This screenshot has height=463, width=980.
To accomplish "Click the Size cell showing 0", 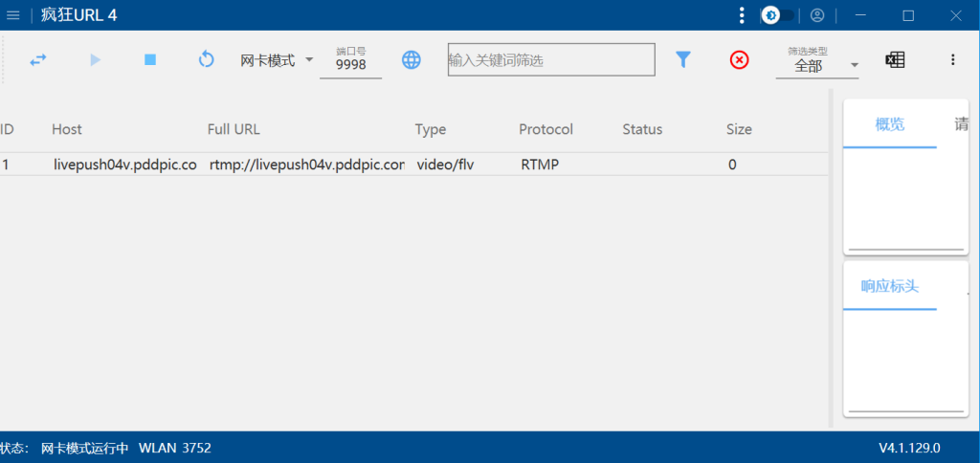I will click(732, 165).
